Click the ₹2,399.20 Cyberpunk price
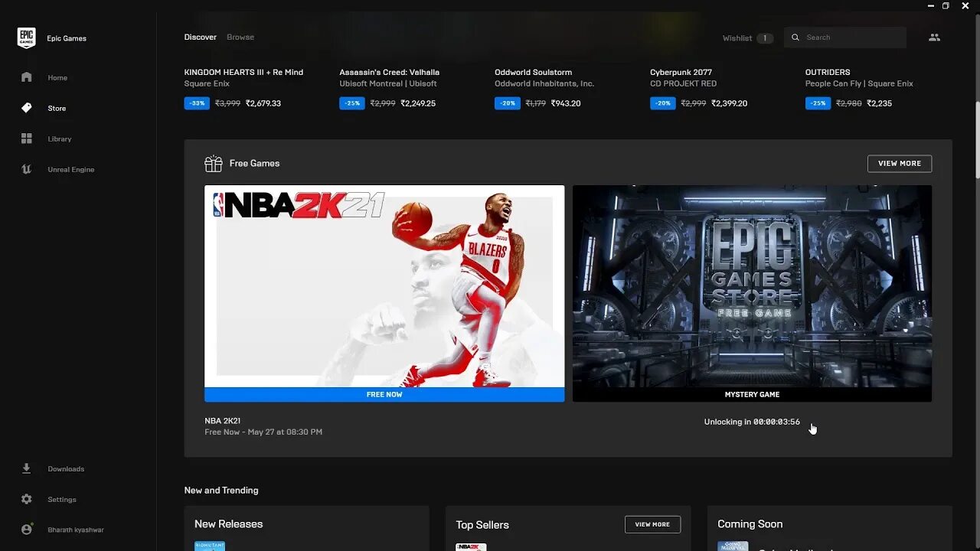980x551 pixels. 729,103
